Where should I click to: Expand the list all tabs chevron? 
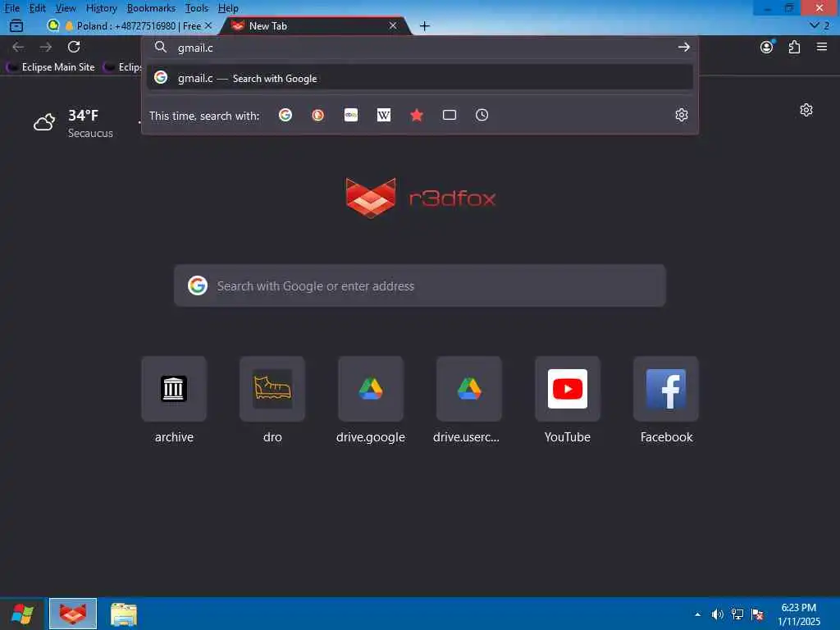(x=819, y=25)
